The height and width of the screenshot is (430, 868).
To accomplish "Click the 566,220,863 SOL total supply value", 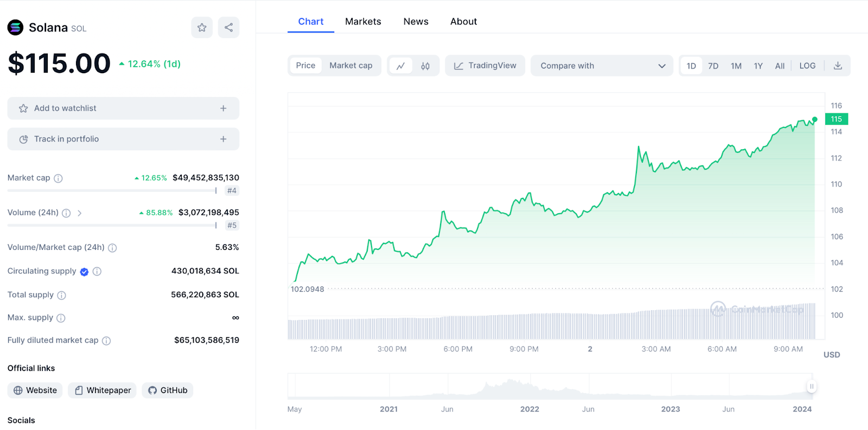I will [205, 295].
